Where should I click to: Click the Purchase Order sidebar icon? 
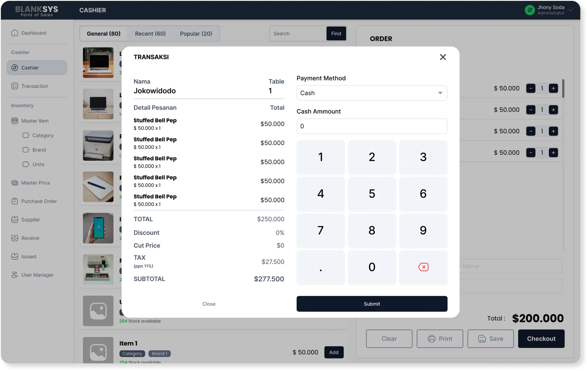point(15,201)
